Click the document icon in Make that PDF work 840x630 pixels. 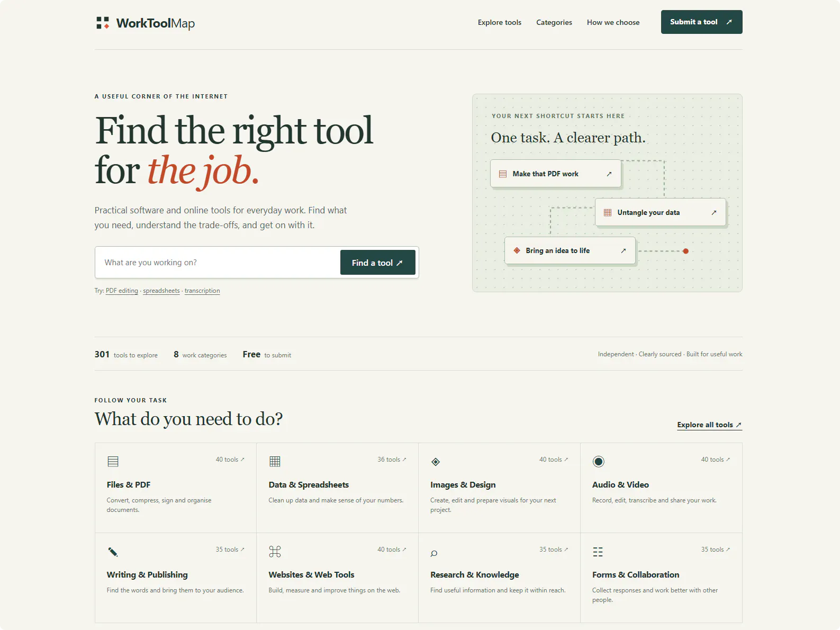click(503, 174)
